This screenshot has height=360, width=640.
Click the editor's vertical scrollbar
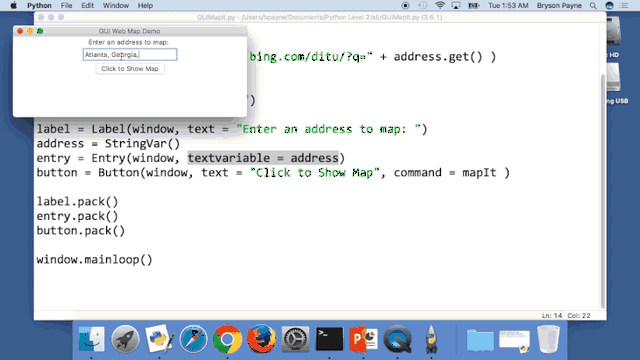coord(603,191)
